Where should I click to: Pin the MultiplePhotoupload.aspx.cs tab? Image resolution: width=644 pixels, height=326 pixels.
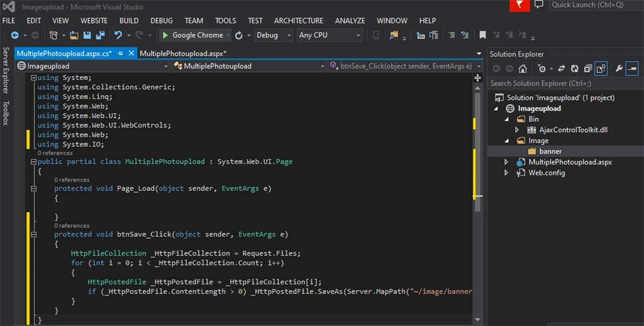pyautogui.click(x=120, y=53)
